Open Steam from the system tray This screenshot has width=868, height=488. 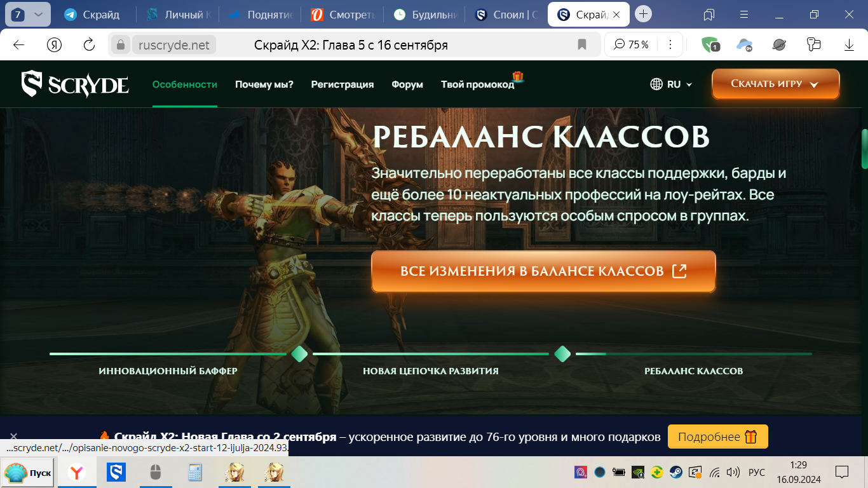click(x=676, y=472)
